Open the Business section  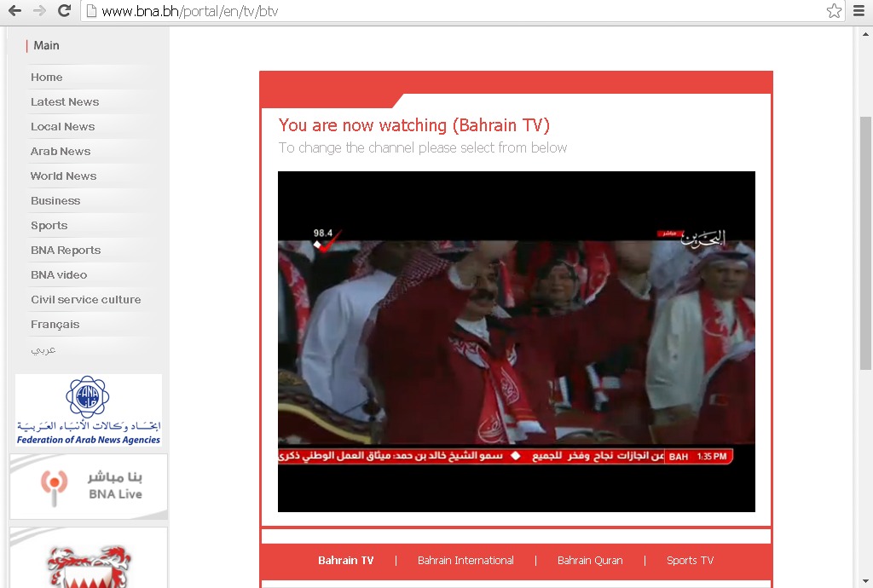coord(55,201)
